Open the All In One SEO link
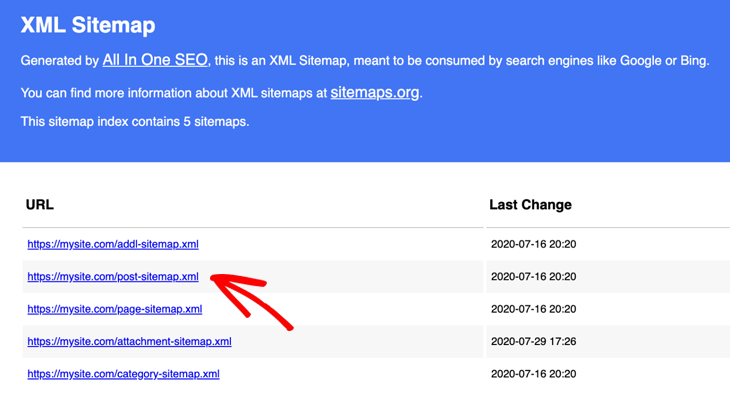 155,60
